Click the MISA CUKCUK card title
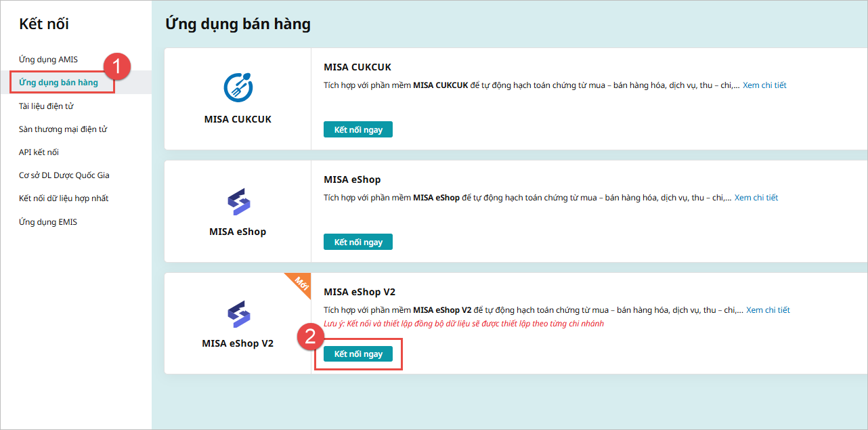This screenshot has height=430, width=868. [x=357, y=67]
